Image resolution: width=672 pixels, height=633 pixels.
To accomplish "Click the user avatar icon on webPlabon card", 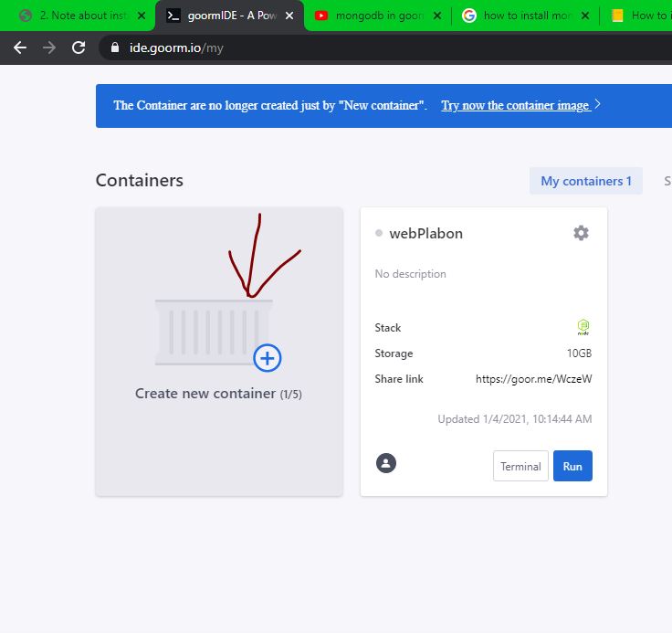I will pos(385,463).
